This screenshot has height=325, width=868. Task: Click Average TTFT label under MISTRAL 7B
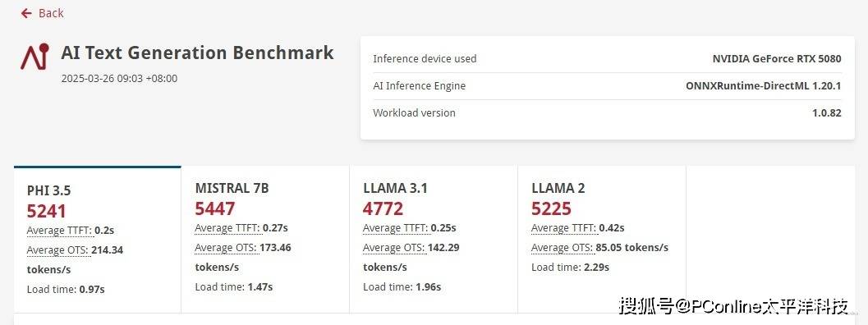tap(227, 228)
